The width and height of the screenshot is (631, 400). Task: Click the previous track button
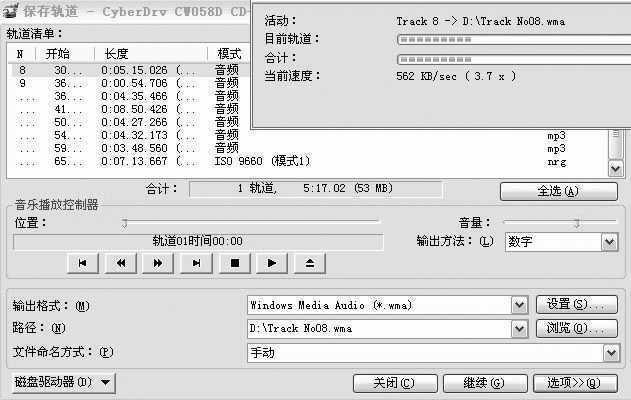pos(82,263)
